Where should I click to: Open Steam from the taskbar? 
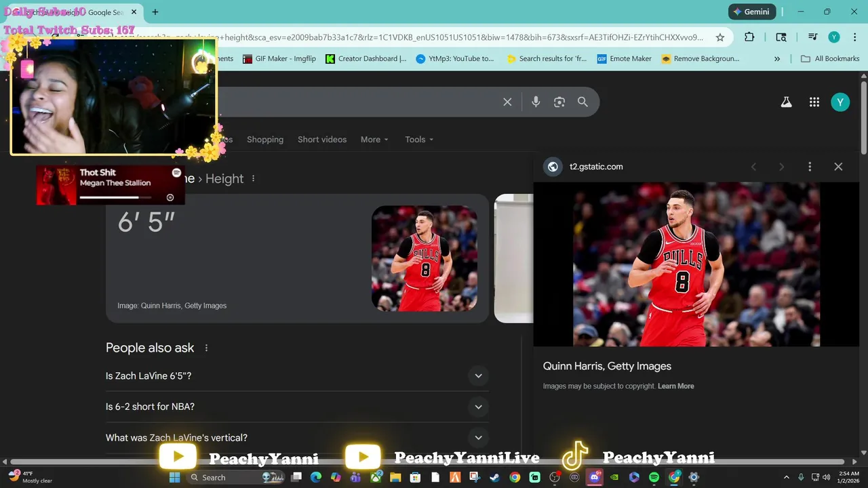(494, 477)
